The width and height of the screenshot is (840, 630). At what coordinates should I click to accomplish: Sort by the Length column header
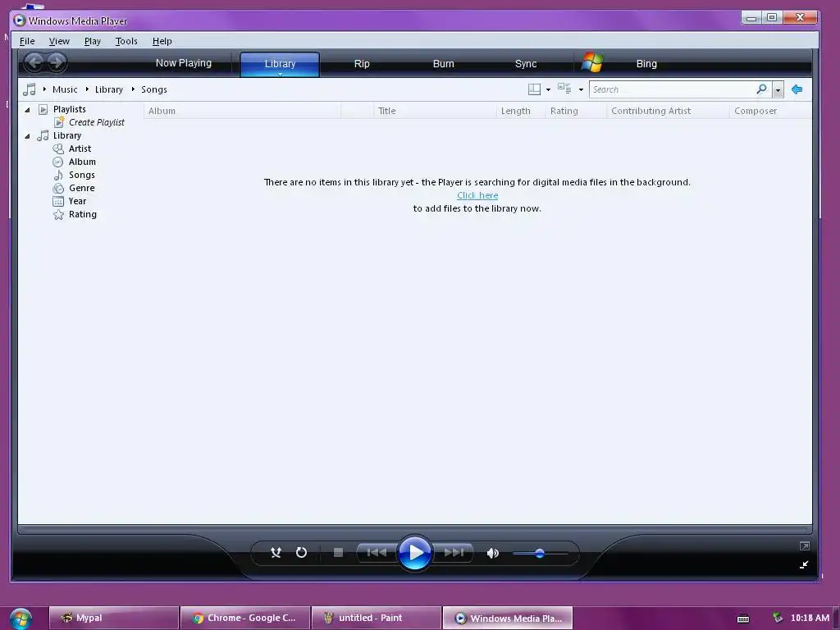[521, 111]
